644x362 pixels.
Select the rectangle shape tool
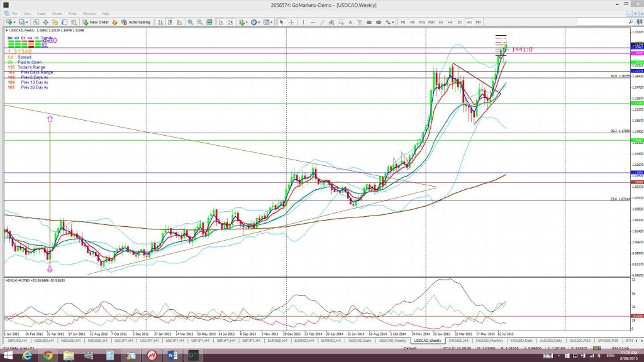369,22
